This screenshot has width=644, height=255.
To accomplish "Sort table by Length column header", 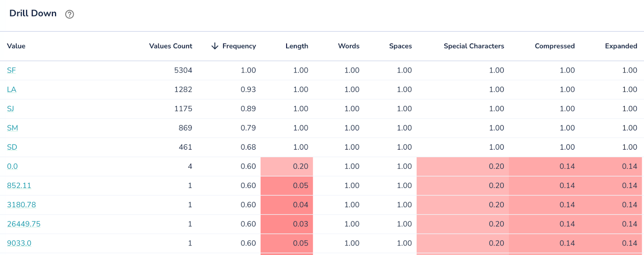I will click(x=297, y=46).
